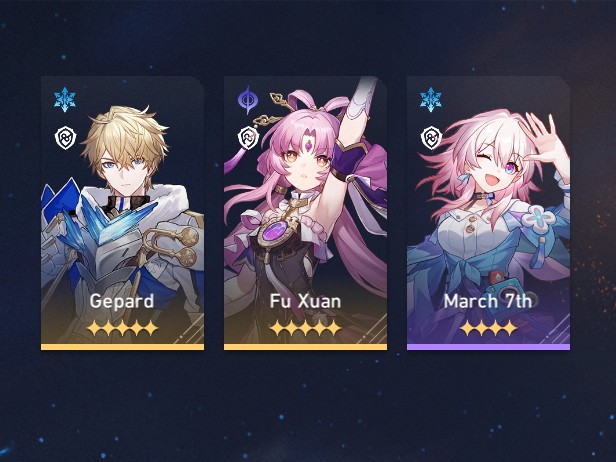This screenshot has height=462, width=616.
Task: Click the Ice element icon on March 7th's card
Action: tap(431, 99)
